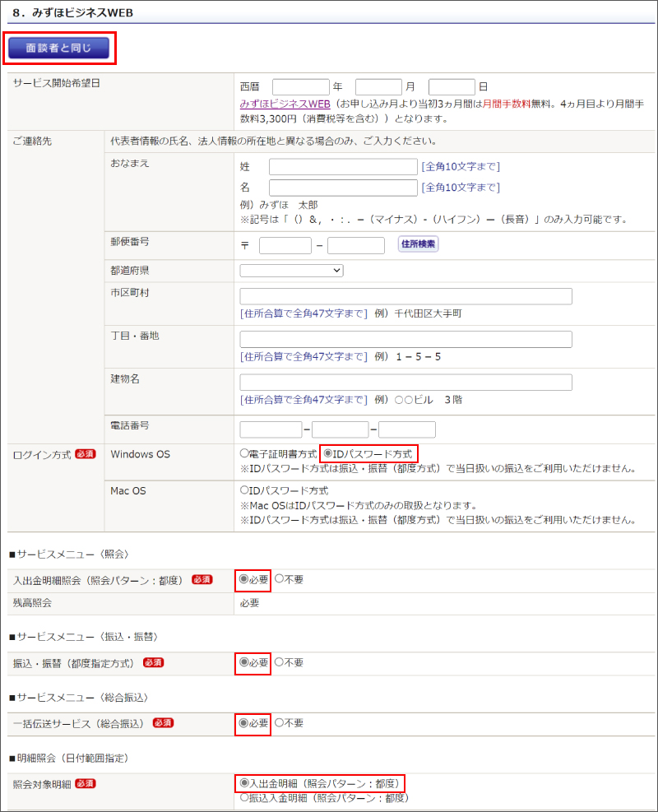Click the Mac OS label
The height and width of the screenshot is (812, 658).
pos(128,491)
